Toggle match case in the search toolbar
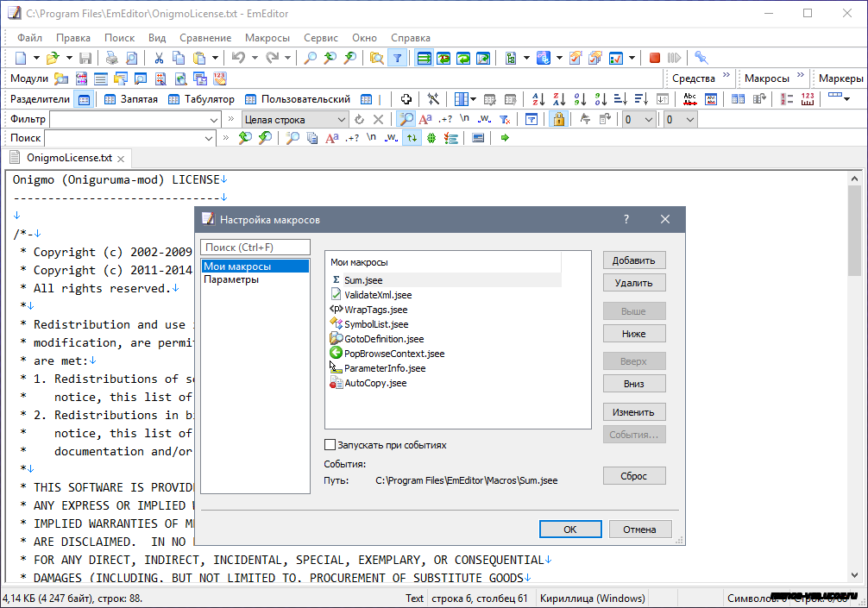 (331, 138)
